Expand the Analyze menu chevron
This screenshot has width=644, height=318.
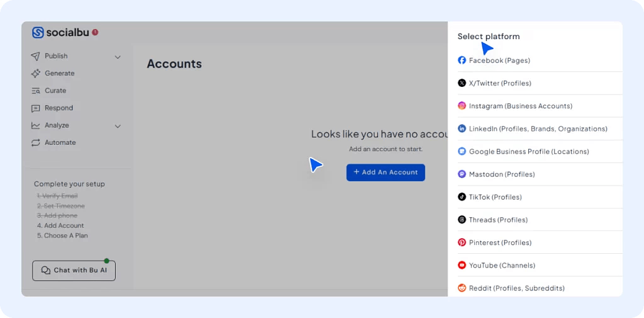[118, 126]
